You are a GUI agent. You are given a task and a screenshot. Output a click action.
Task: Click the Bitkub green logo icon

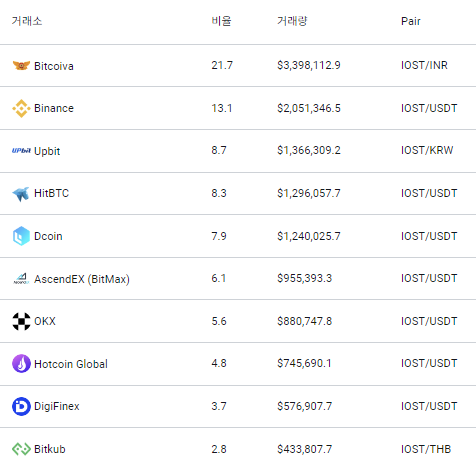(21, 449)
